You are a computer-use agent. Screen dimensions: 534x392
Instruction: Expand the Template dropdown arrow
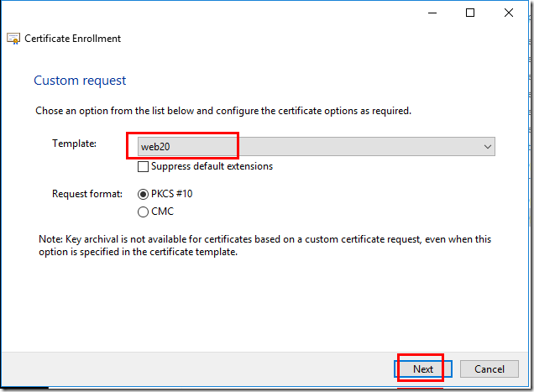pyautogui.click(x=488, y=146)
